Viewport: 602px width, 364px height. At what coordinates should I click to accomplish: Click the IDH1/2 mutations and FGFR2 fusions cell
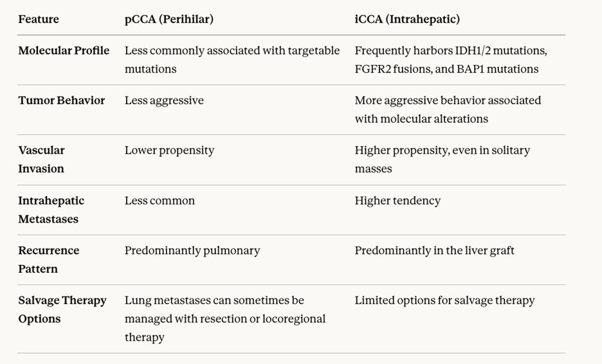(x=450, y=59)
